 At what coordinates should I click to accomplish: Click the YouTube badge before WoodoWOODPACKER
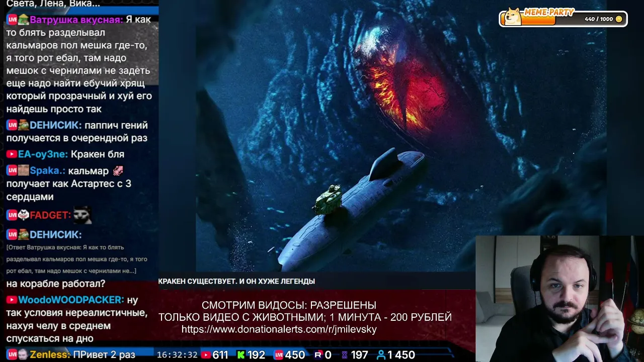tap(12, 300)
